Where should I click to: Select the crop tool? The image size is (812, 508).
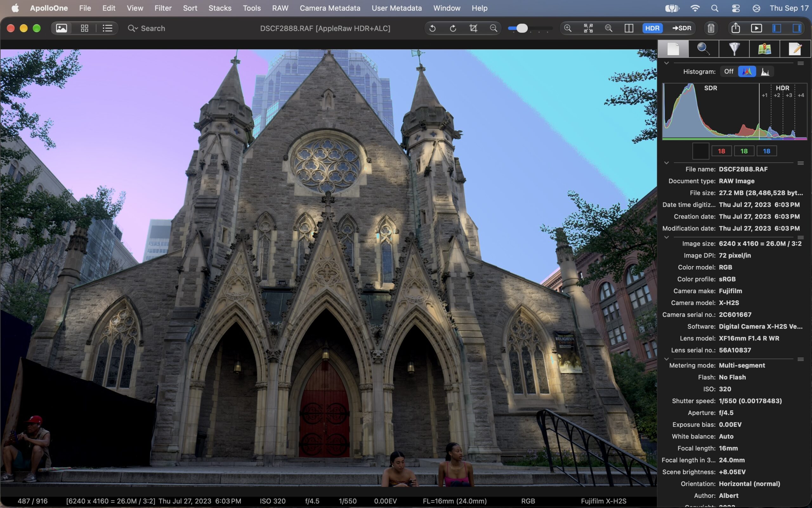point(473,28)
